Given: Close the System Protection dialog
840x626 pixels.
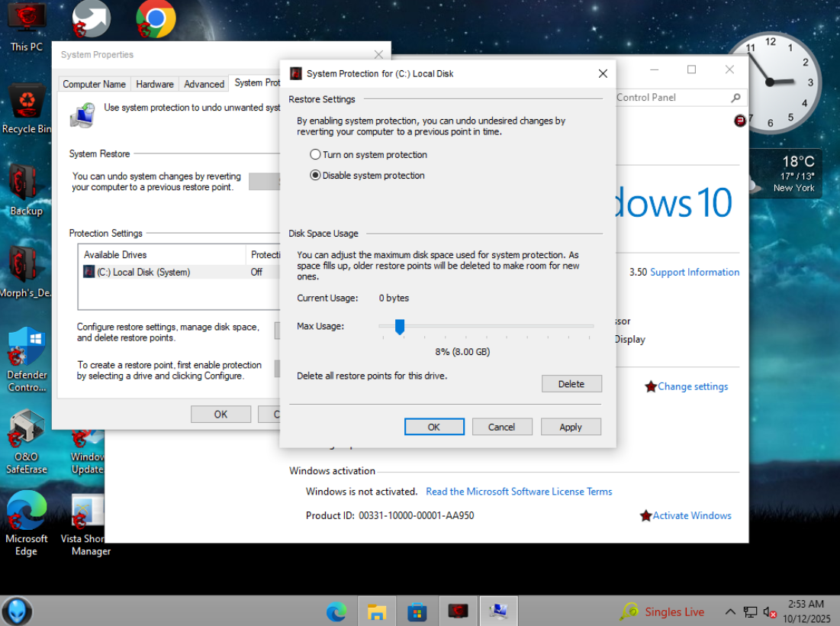Looking at the screenshot, I should [x=603, y=73].
